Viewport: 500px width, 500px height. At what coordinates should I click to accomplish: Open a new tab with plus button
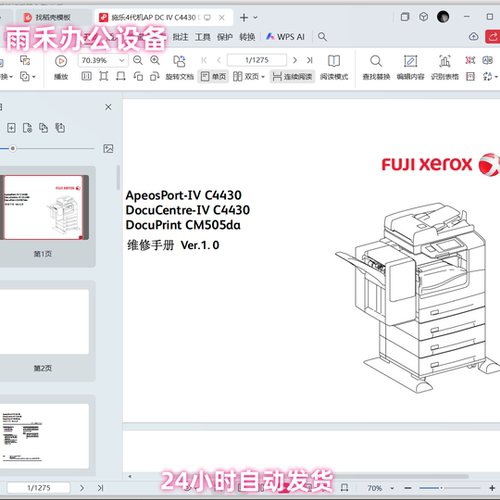pos(244,17)
